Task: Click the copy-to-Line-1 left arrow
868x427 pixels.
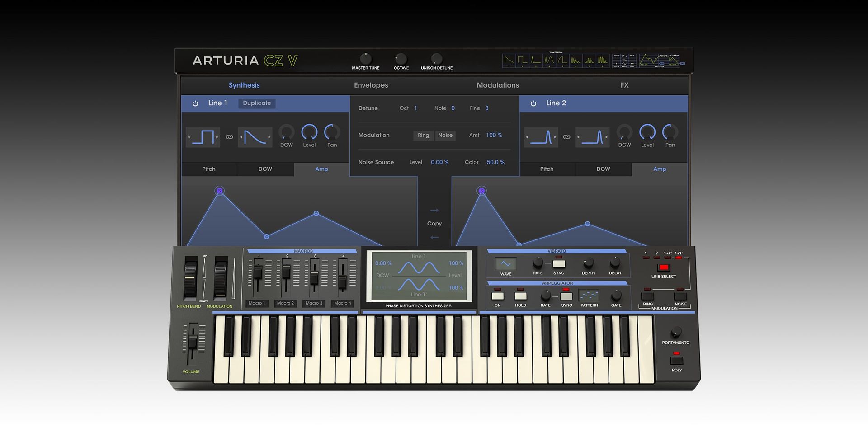Action: click(x=434, y=238)
